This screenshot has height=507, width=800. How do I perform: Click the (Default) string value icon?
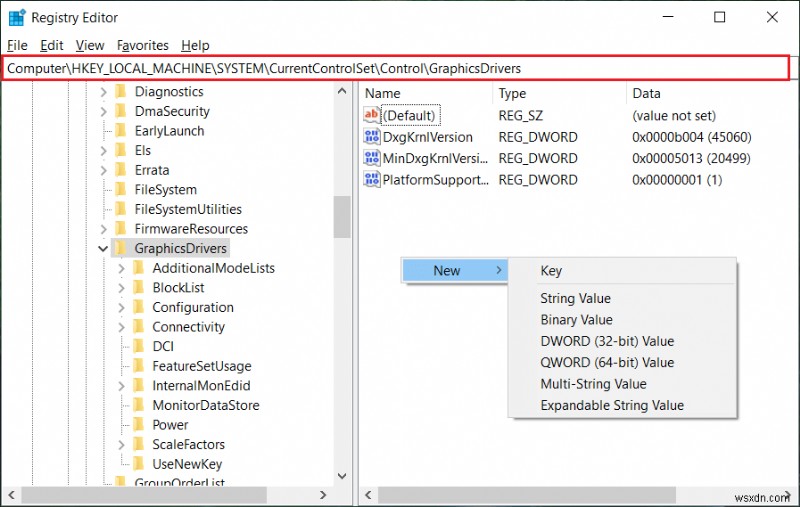click(372, 116)
